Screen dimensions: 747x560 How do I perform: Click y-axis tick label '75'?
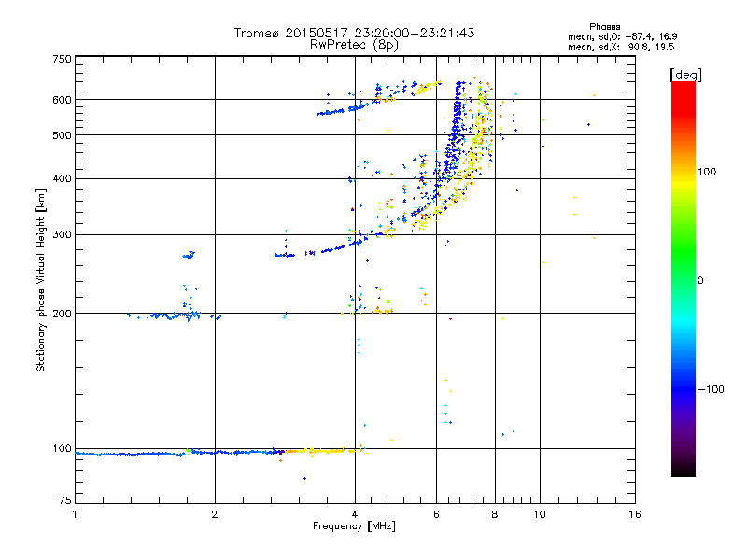click(x=65, y=500)
